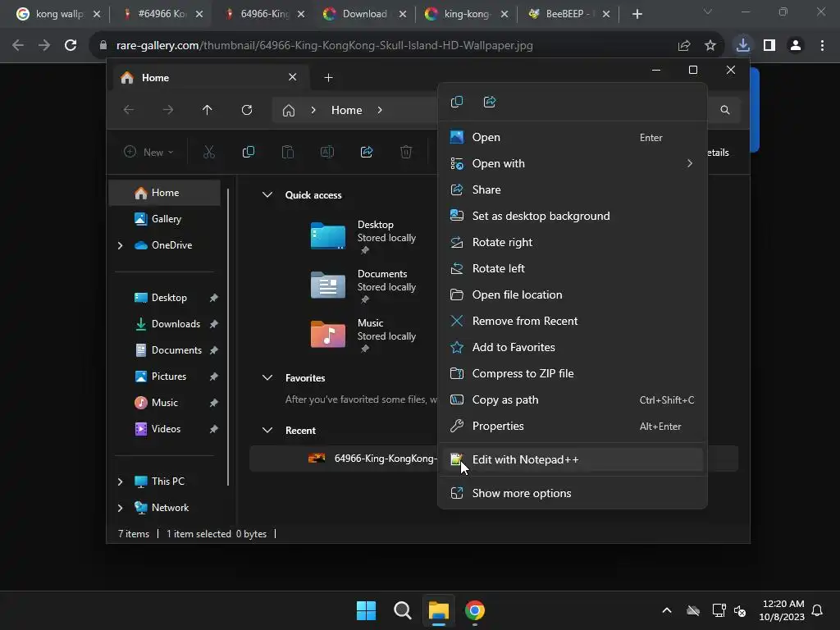Image resolution: width=840 pixels, height=630 pixels.
Task: Click Chrome's side panel icon
Action: [769, 46]
